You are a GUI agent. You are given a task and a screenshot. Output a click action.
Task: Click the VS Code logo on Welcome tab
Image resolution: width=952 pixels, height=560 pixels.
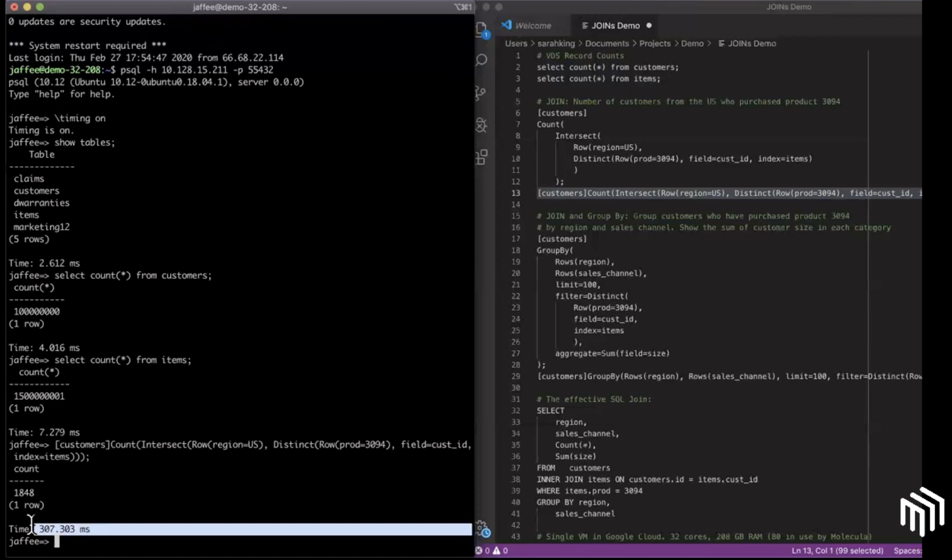click(506, 25)
